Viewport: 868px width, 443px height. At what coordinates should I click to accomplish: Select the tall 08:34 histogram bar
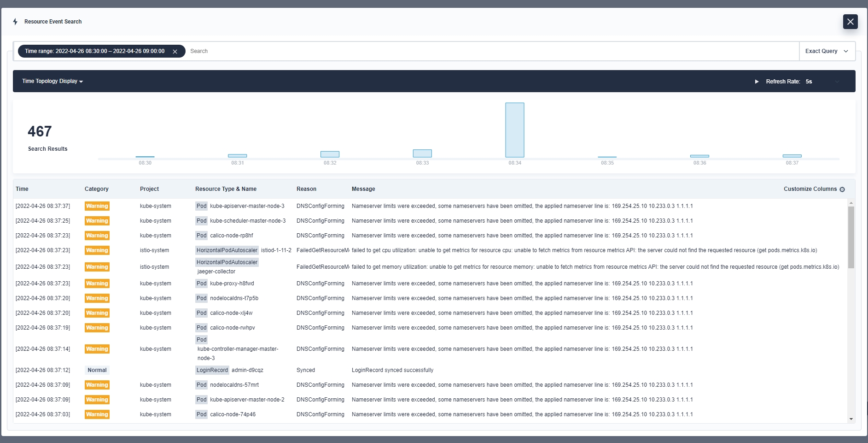point(514,130)
